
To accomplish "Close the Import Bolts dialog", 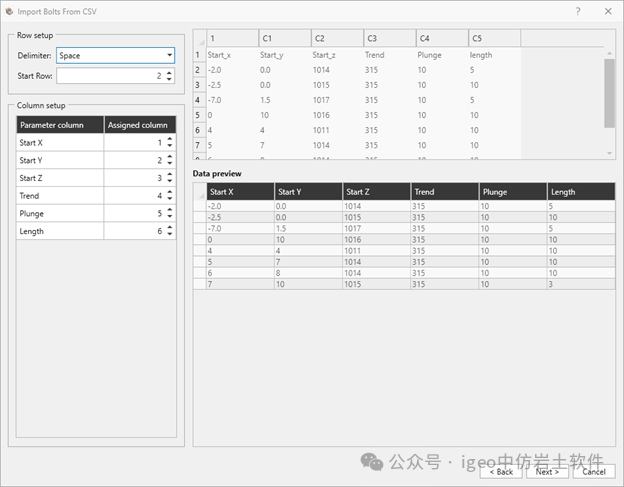I will click(607, 10).
